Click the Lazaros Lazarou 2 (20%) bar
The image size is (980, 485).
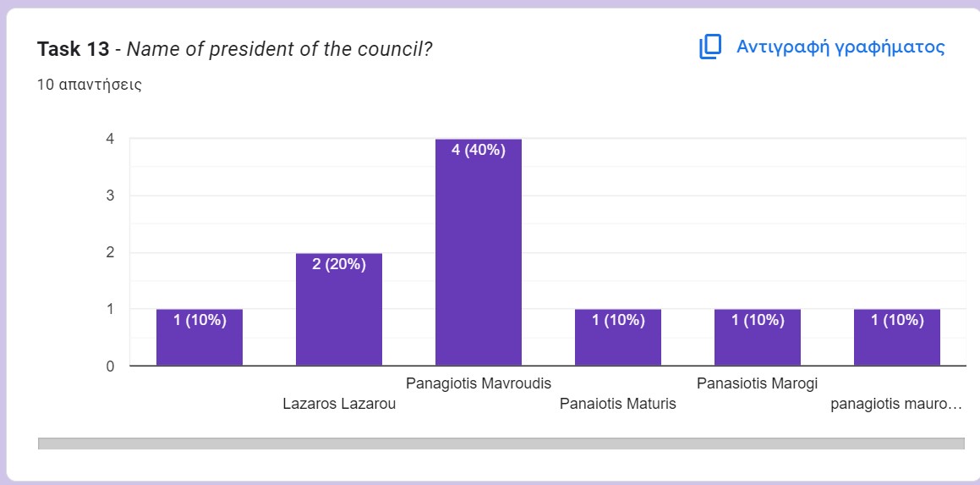pyautogui.click(x=338, y=311)
